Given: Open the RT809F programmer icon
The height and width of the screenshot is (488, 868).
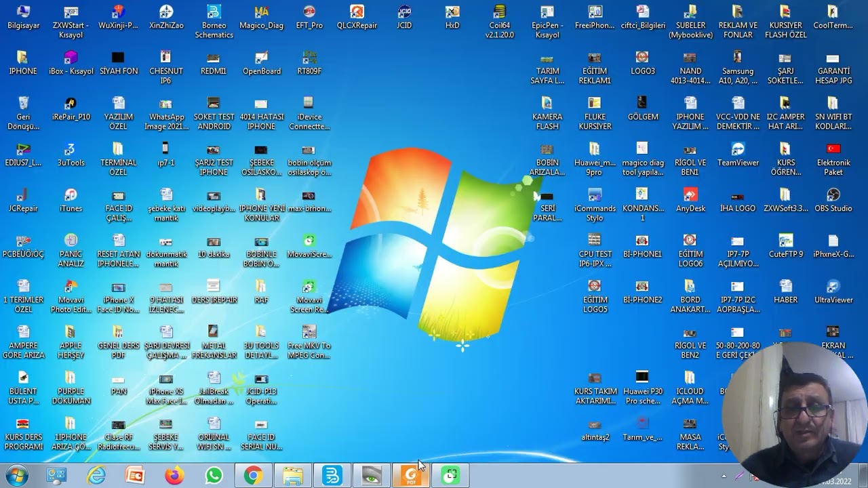Looking at the screenshot, I should [309, 63].
